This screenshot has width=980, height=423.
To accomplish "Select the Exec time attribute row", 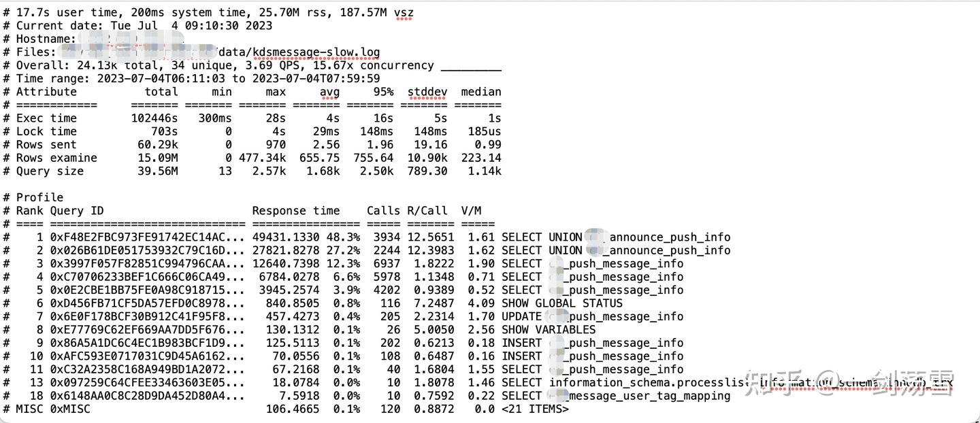I will (44, 118).
